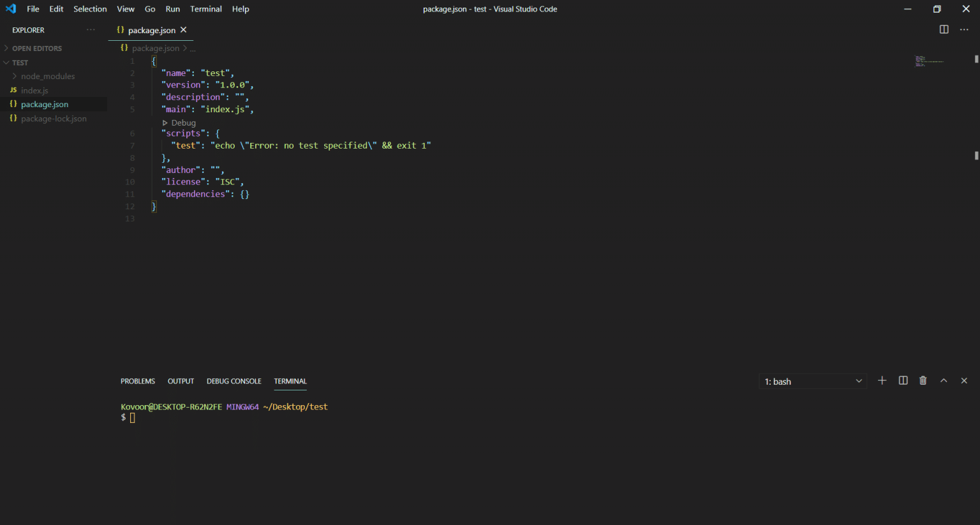Viewport: 980px width, 525px height.
Task: Open editor More Actions ellipsis icon
Action: pos(964,29)
